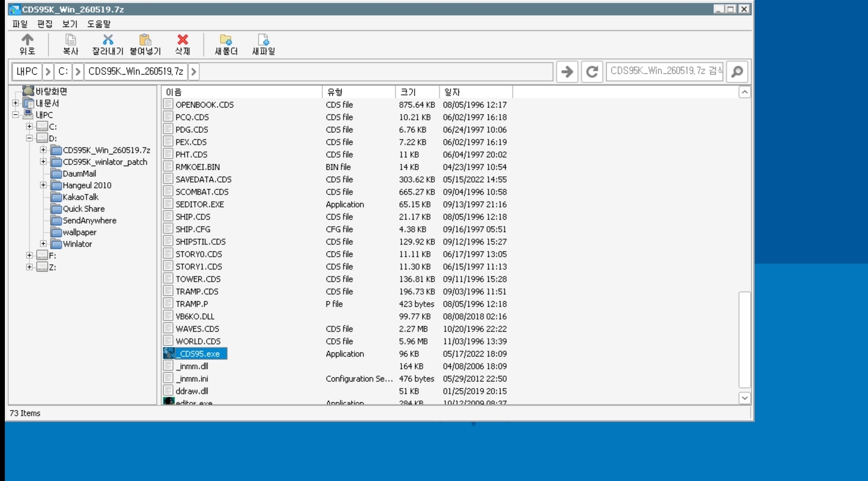Click the CDS95K_Win_260519.7z breadcrumb segment
This screenshot has height=481, width=868.
coord(136,72)
